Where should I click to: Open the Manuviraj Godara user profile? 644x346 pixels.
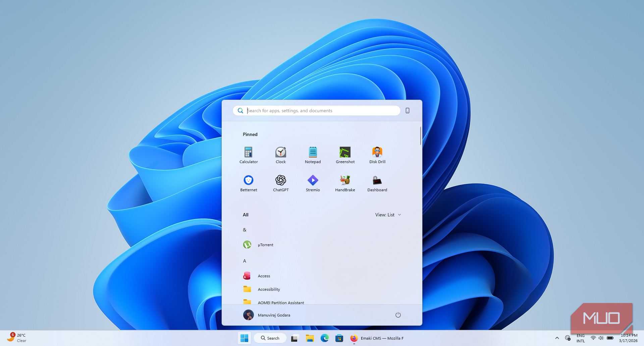[x=267, y=315]
